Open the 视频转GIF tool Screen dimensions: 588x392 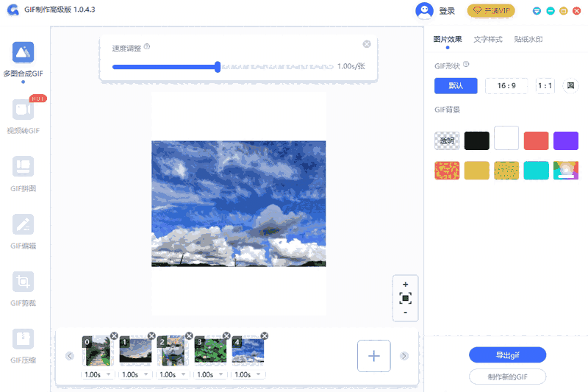click(23, 116)
